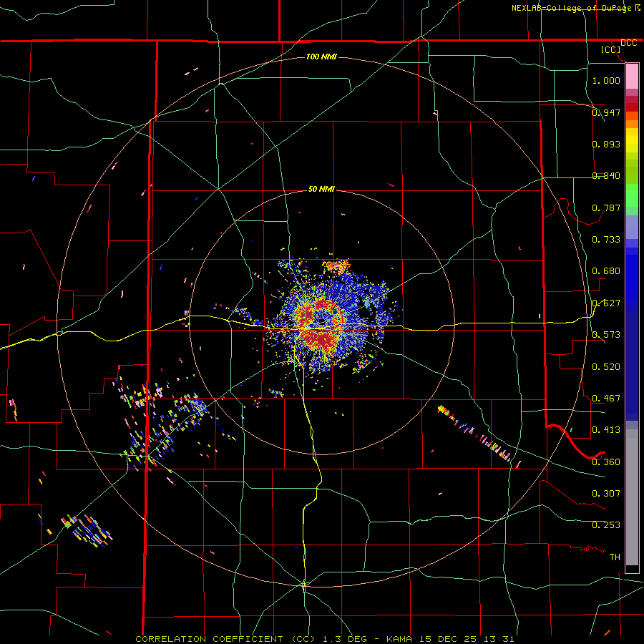
Task: Pick the lavender segment of the color bar
Action: coord(632,227)
